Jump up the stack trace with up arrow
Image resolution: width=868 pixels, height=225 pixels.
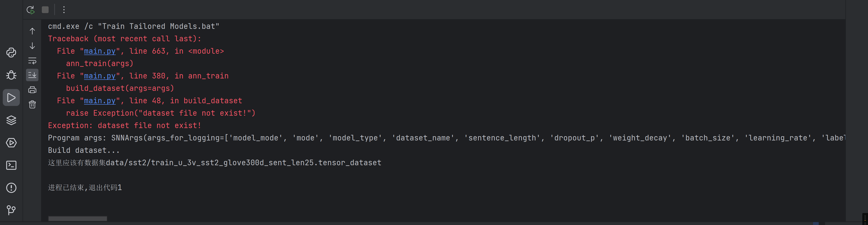coord(32,31)
